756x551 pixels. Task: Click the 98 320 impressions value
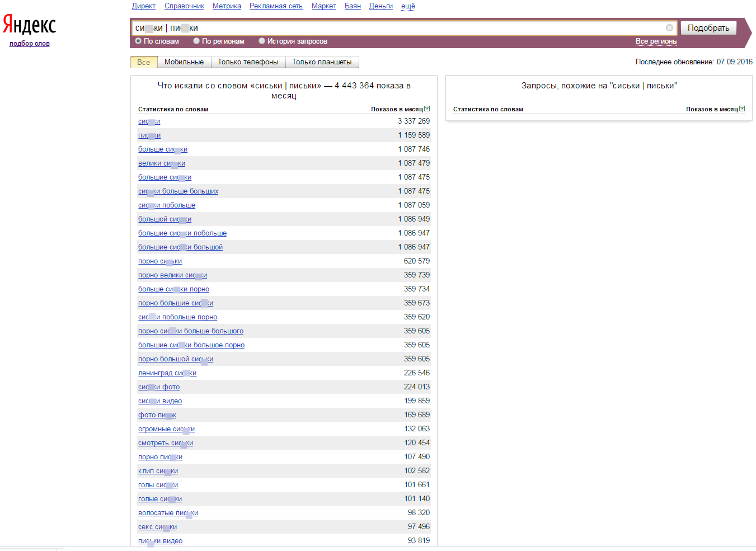(419, 513)
